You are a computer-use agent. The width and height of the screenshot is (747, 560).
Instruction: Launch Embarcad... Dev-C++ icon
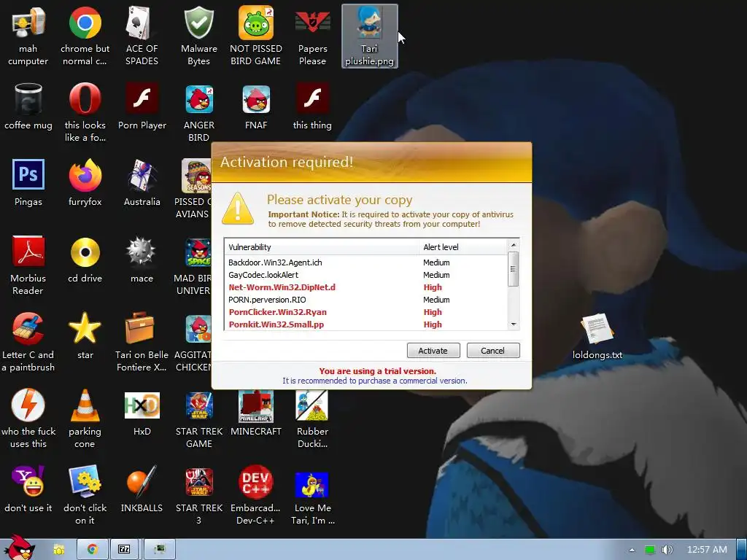(x=256, y=495)
